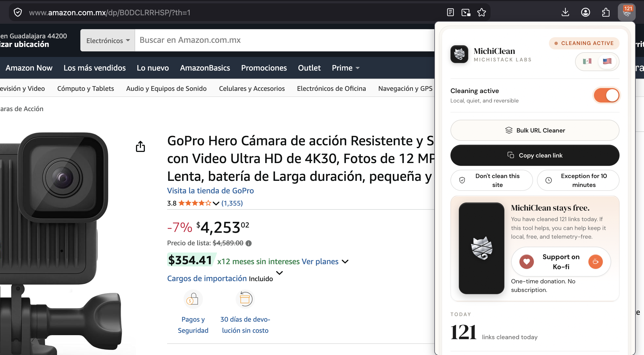Open Audio y Equipos de Sonido category
644x355 pixels.
coord(166,89)
